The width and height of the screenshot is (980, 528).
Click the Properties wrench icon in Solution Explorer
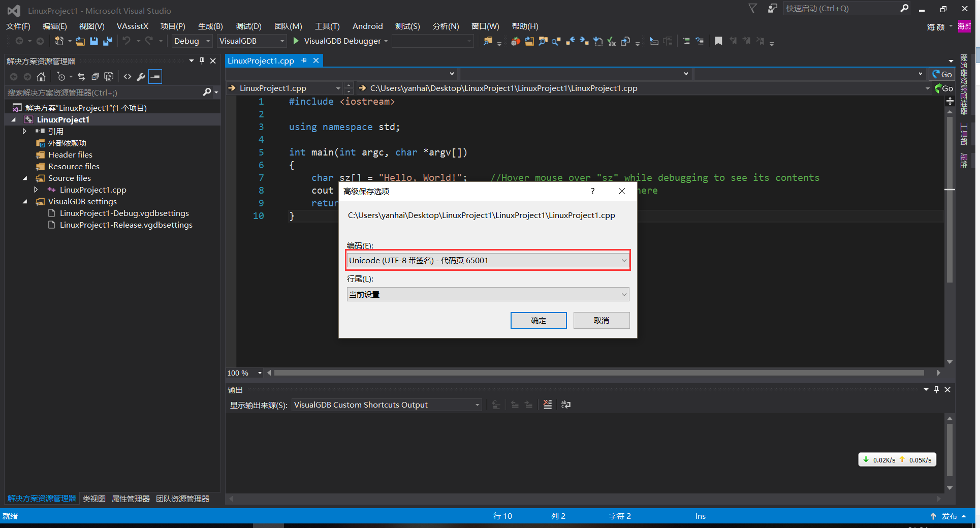tap(141, 76)
